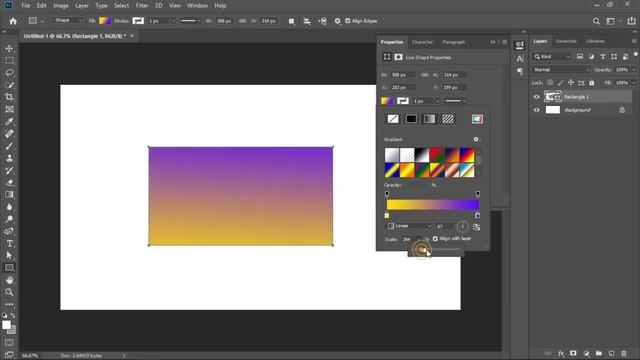This screenshot has height=360, width=640.
Task: Switch to the Libraries tab
Action: [x=595, y=41]
